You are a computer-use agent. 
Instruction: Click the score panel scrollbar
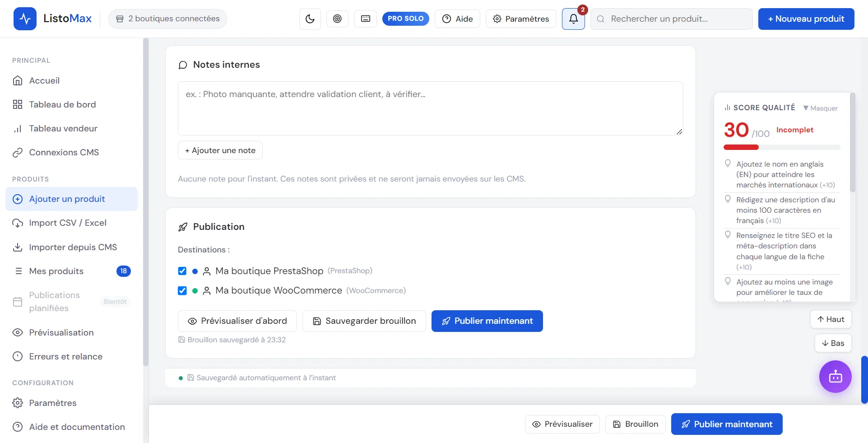click(x=853, y=143)
